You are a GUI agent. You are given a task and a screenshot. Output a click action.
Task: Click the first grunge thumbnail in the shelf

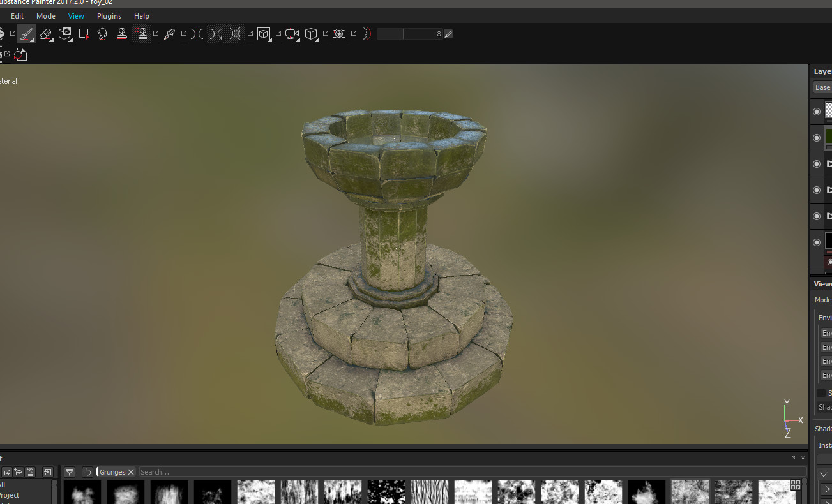pos(82,491)
